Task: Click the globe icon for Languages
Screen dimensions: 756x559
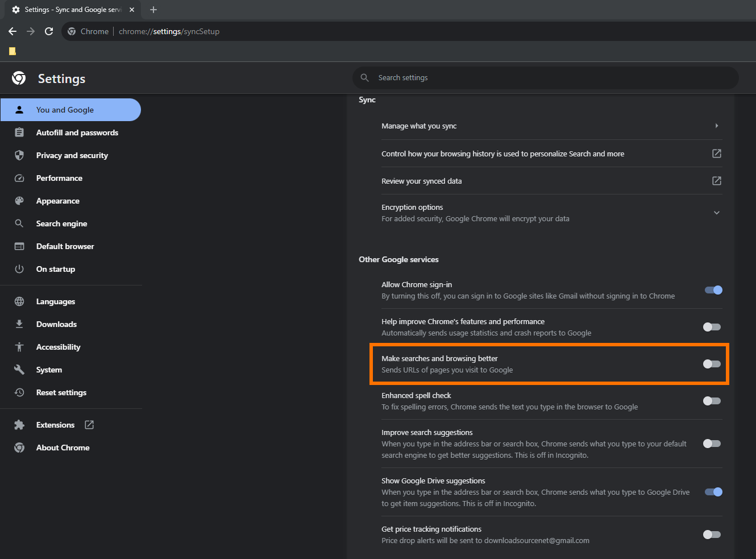Action: click(x=19, y=301)
